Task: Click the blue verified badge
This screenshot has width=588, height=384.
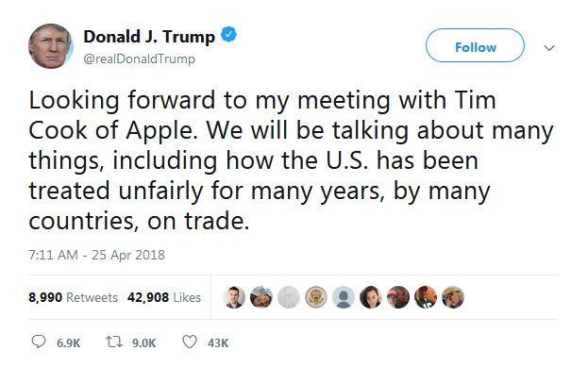Action: coord(227,36)
